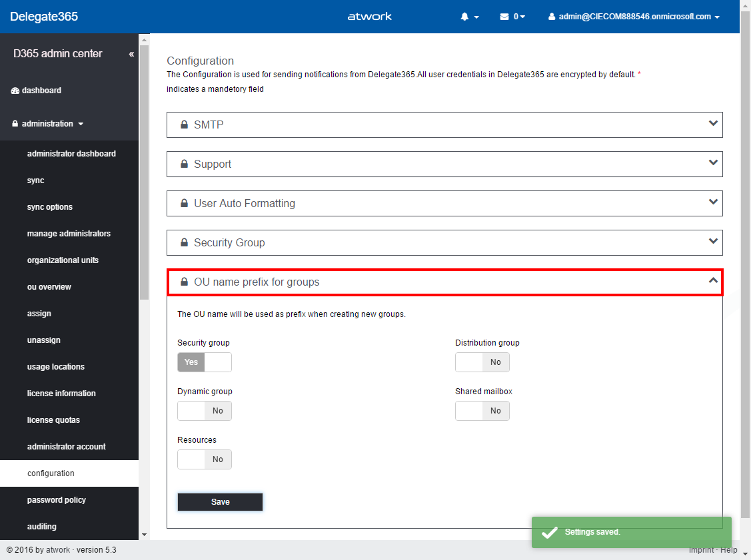Click the dashboard gauge icon

click(x=15, y=91)
